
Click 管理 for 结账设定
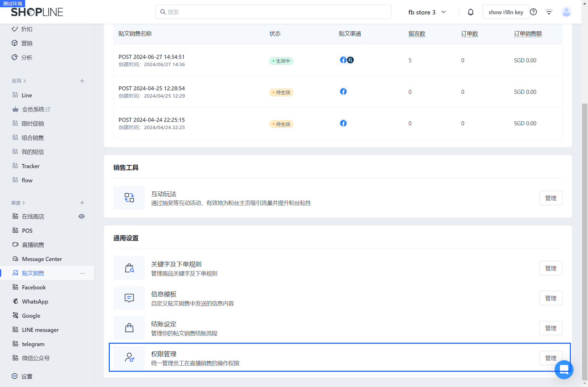tap(551, 328)
